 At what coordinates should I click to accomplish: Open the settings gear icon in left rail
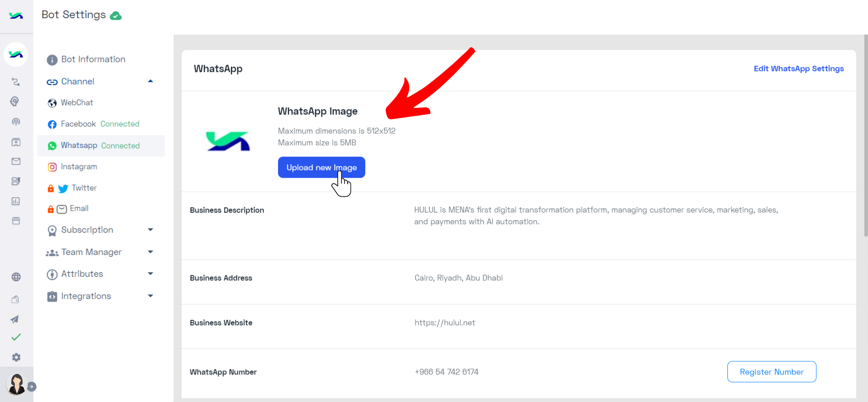16,357
